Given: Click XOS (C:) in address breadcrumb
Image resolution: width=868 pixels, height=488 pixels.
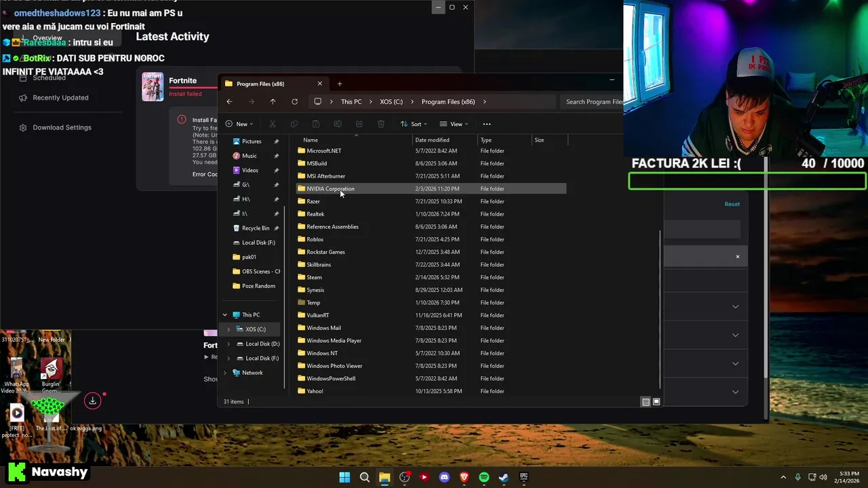Looking at the screenshot, I should point(391,102).
